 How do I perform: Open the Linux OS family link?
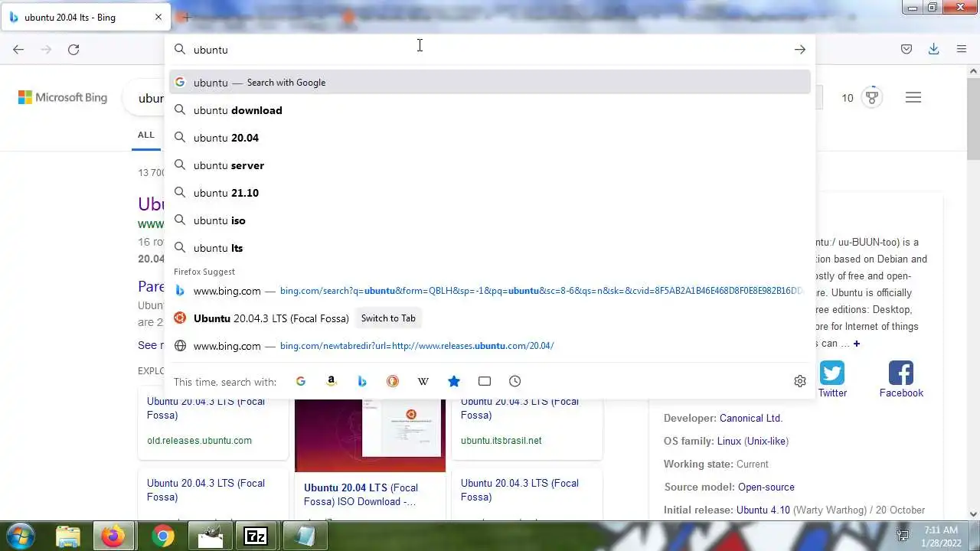pos(730,441)
